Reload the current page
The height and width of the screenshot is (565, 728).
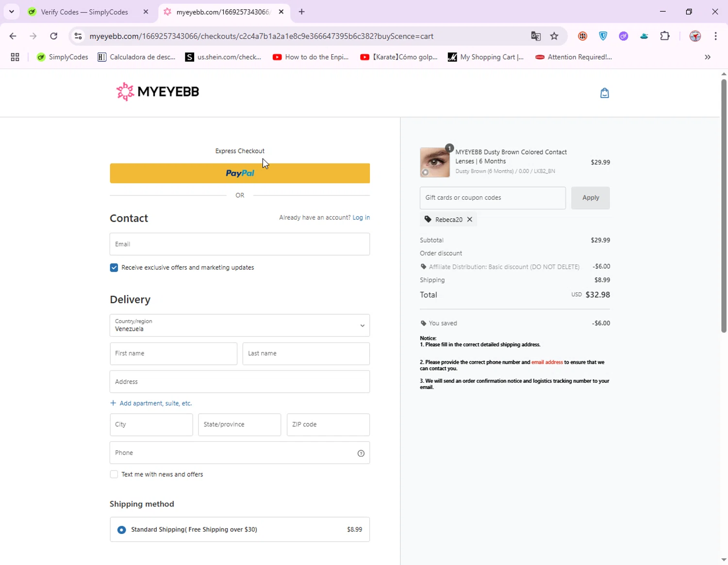click(54, 36)
